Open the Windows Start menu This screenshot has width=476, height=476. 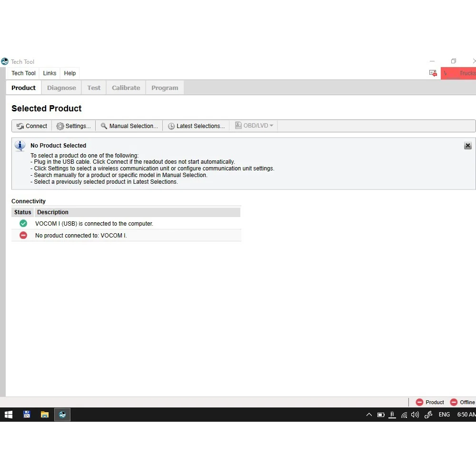click(x=9, y=415)
